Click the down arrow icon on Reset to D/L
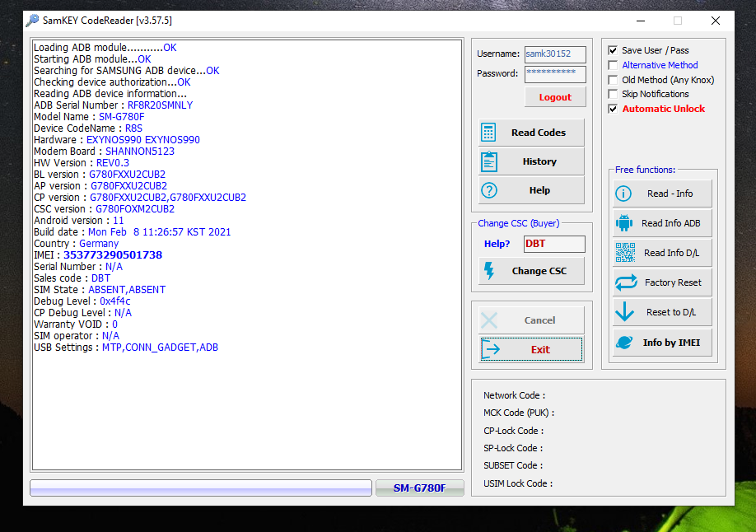This screenshot has width=756, height=532. click(x=625, y=311)
